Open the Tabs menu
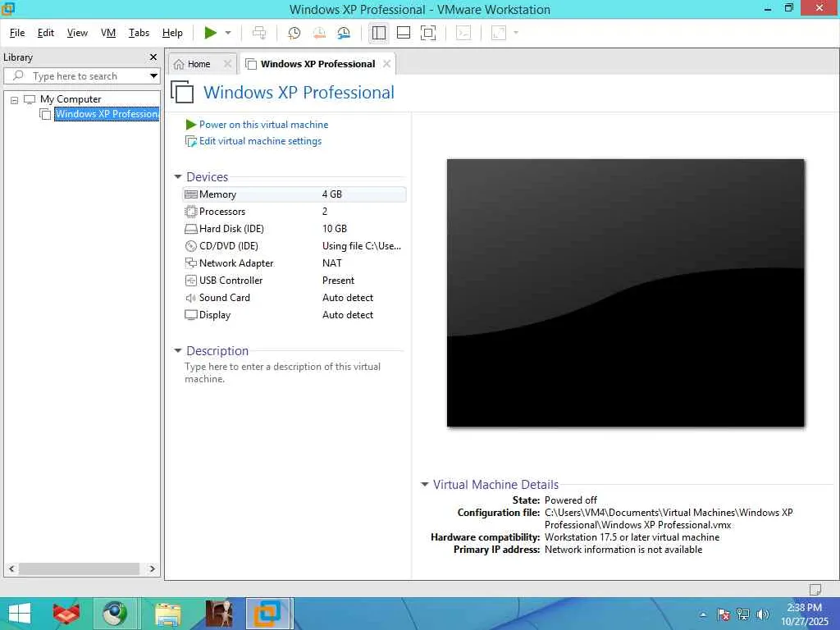The image size is (840, 630). tap(139, 33)
